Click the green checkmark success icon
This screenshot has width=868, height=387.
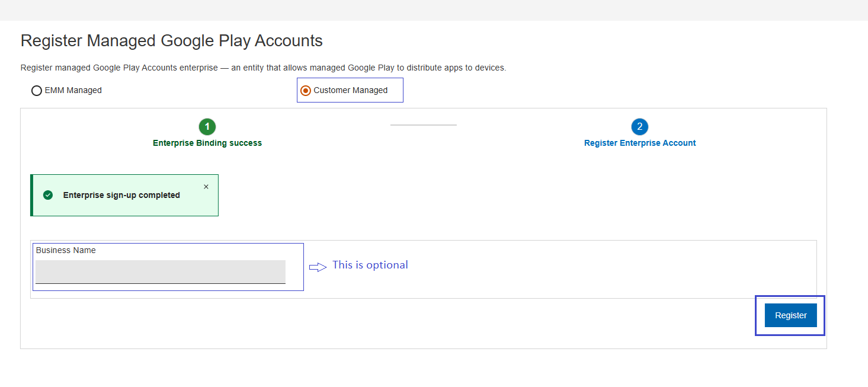click(48, 195)
